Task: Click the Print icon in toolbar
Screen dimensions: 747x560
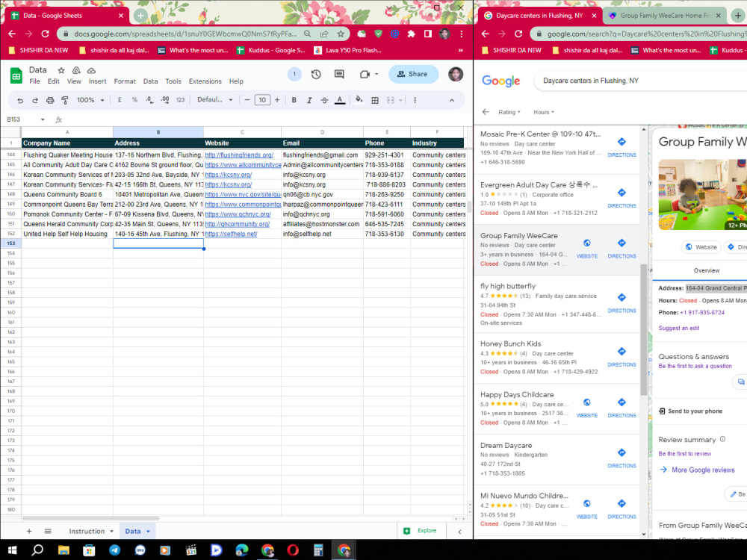Action: [x=50, y=101]
